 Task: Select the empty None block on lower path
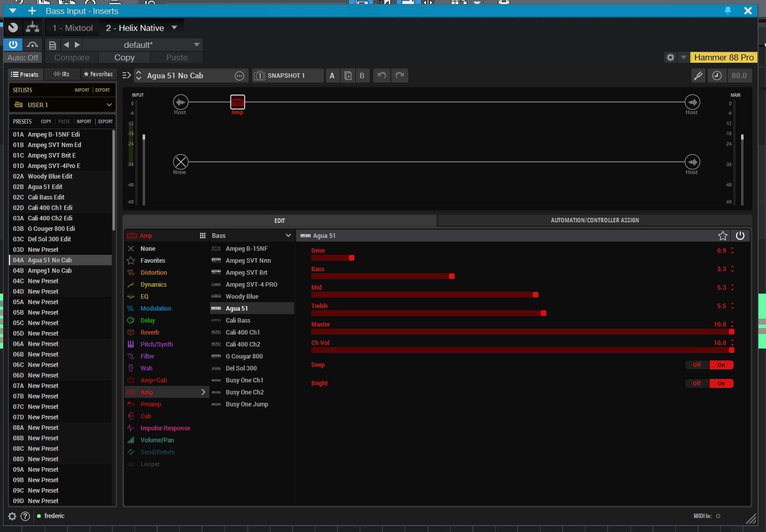click(181, 162)
